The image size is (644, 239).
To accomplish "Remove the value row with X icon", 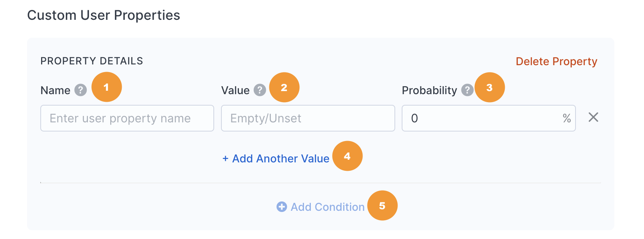I will [x=593, y=117].
